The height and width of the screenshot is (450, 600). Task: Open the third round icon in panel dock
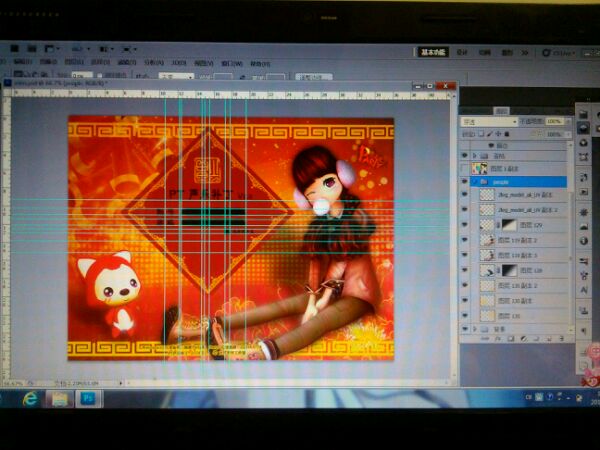tap(583, 143)
